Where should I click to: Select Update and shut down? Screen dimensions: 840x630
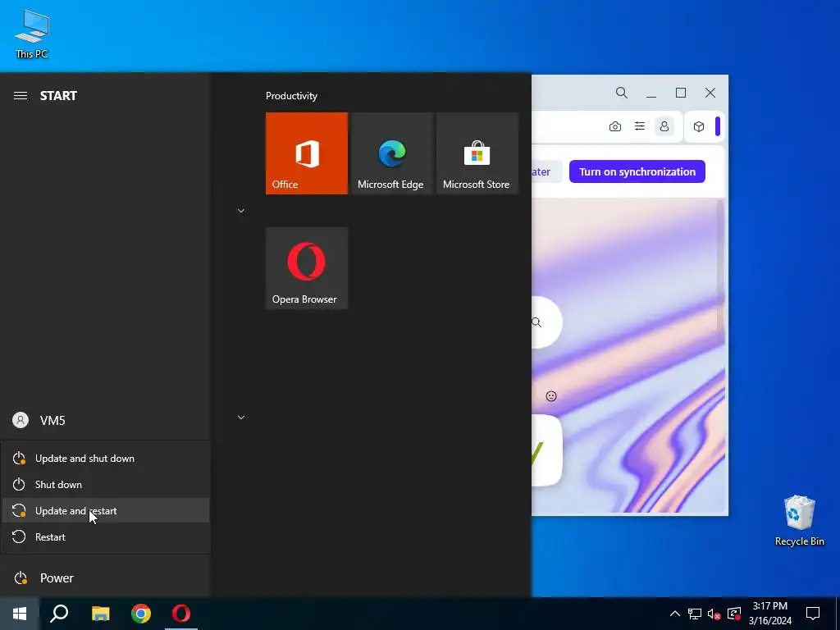click(x=105, y=459)
